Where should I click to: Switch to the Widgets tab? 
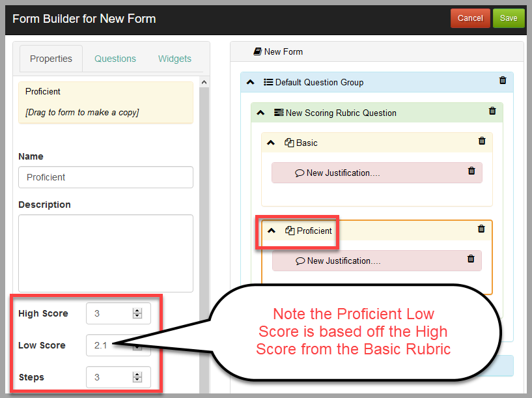175,59
